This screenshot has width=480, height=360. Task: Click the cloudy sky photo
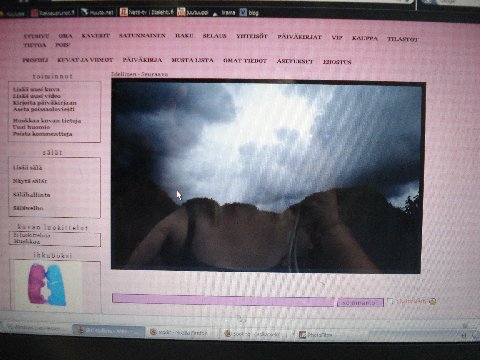[x=268, y=176]
